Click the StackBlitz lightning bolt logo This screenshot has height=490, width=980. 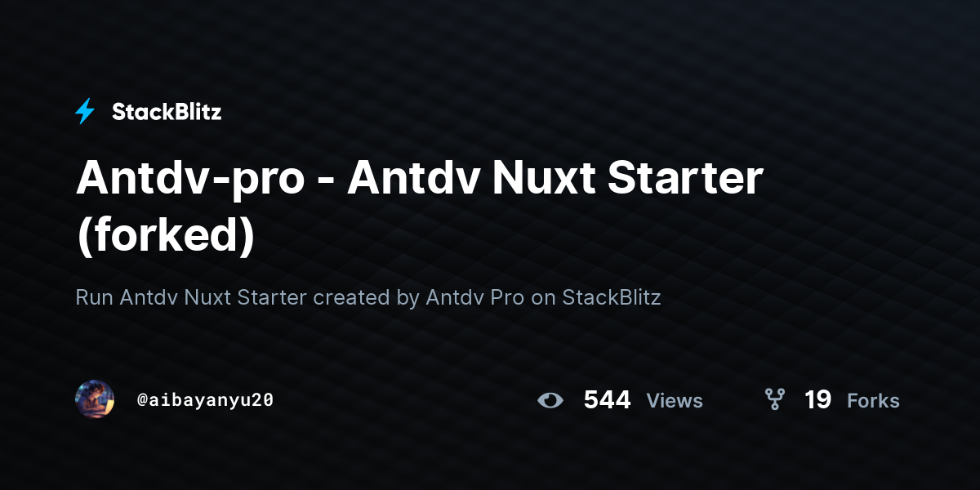tap(85, 111)
